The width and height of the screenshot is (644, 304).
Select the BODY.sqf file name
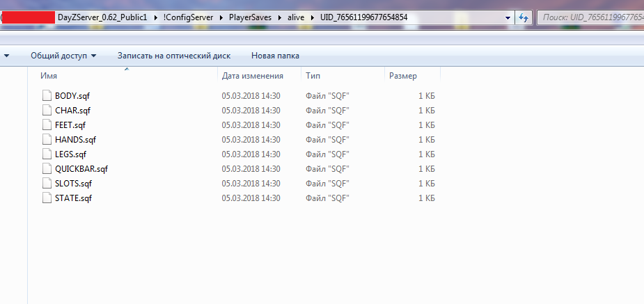[x=72, y=95]
